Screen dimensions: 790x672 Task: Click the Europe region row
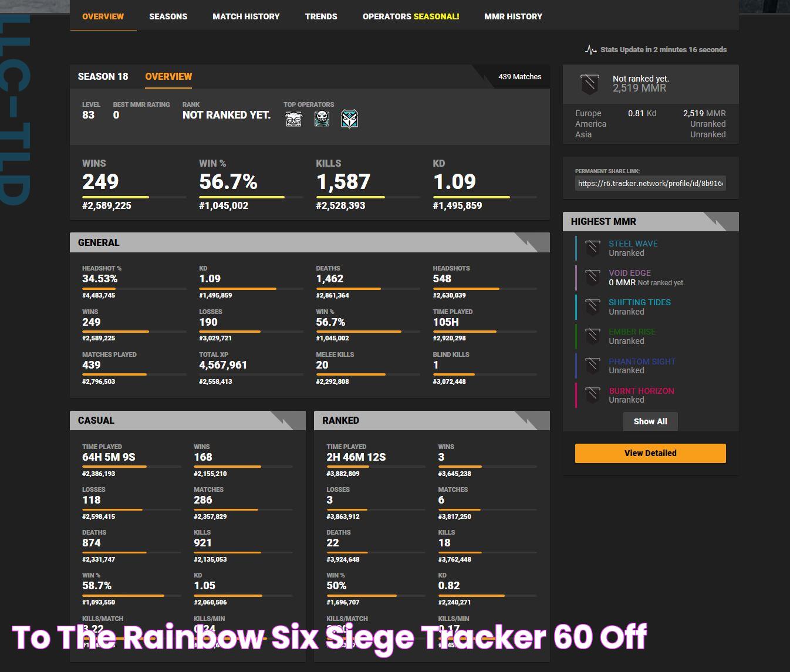pyautogui.click(x=650, y=113)
